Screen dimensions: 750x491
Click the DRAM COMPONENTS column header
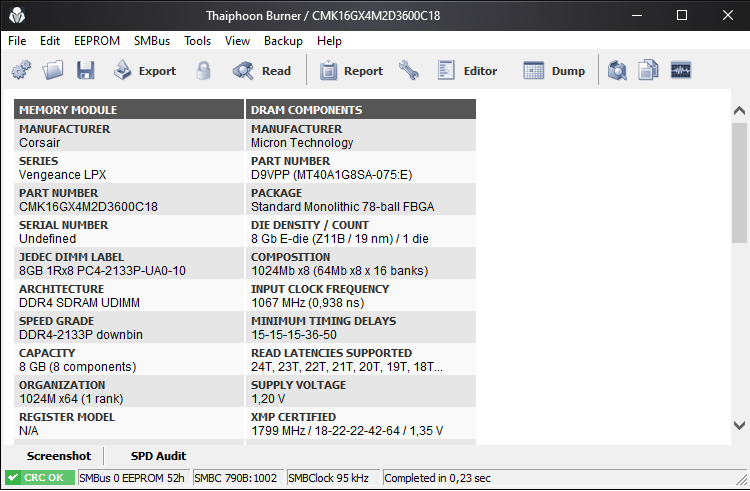[361, 109]
